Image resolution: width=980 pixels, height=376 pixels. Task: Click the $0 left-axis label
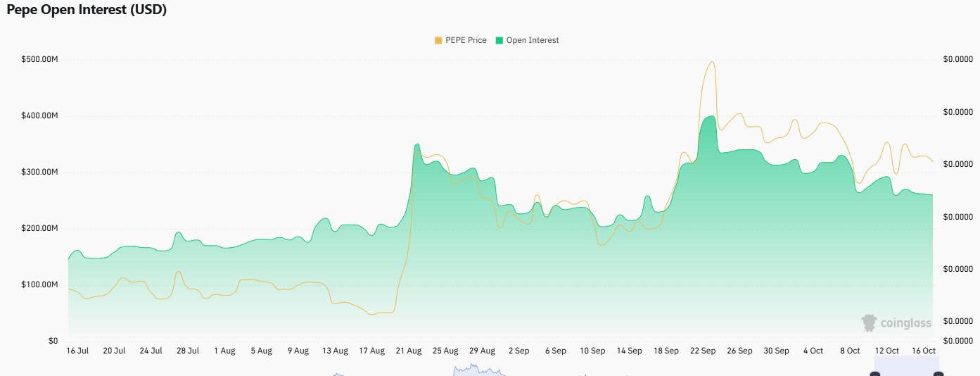(53, 341)
